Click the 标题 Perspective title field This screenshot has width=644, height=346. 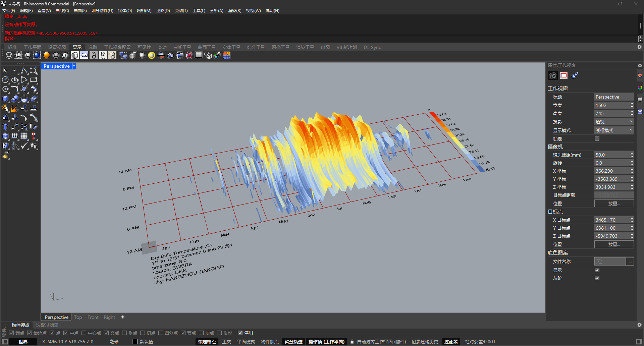(614, 97)
